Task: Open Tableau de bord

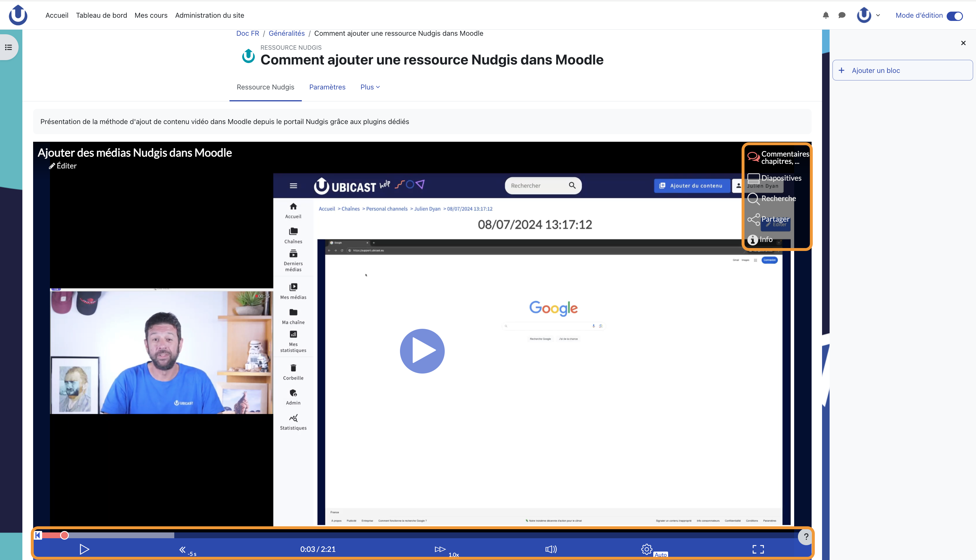Action: (x=102, y=15)
